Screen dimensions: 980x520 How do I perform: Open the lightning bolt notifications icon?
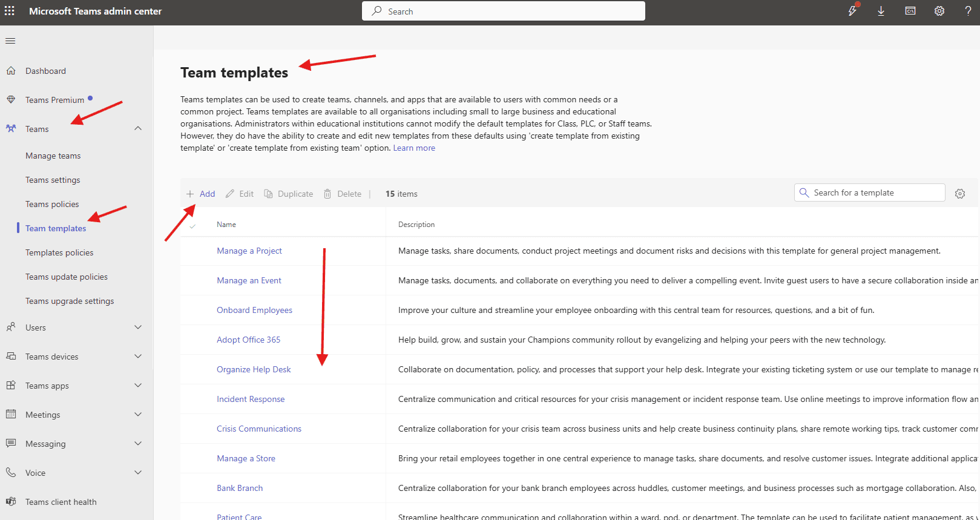[853, 10]
